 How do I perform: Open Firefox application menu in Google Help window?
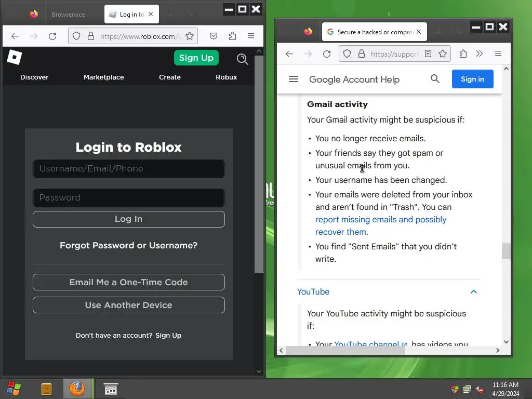pos(498,54)
